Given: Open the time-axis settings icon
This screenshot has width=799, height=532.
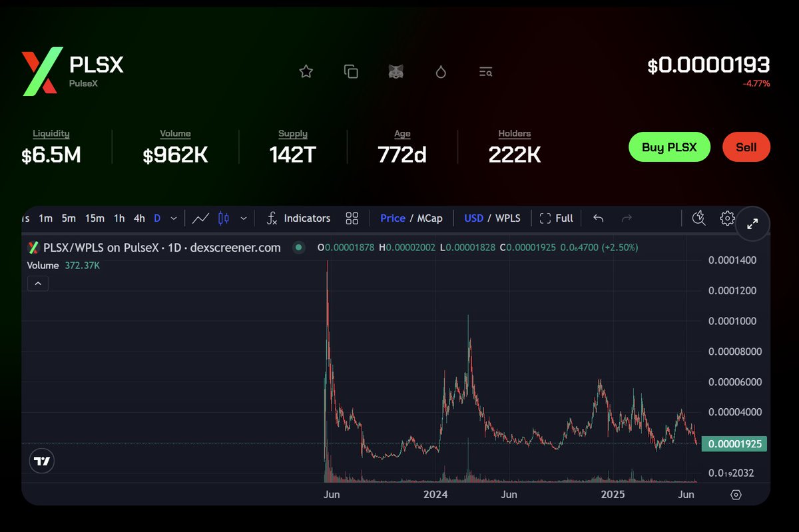Looking at the screenshot, I should 736,494.
